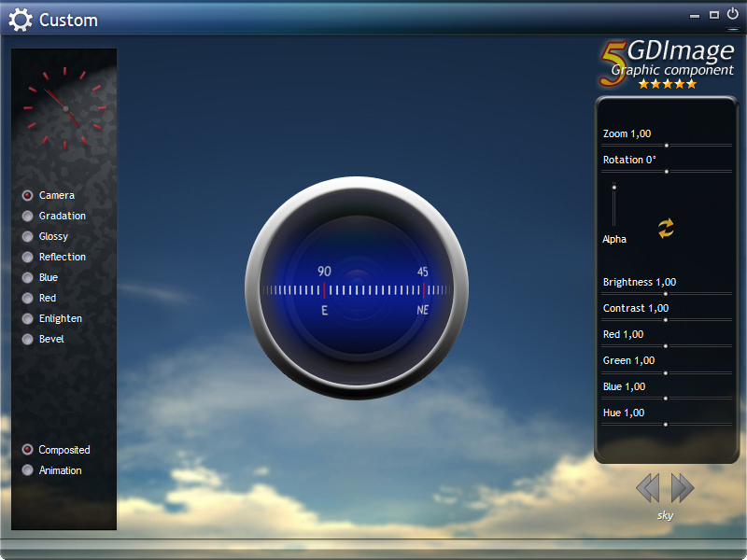Click the Blue 1,00 slider thumb
The width and height of the screenshot is (747, 560).
tap(666, 399)
